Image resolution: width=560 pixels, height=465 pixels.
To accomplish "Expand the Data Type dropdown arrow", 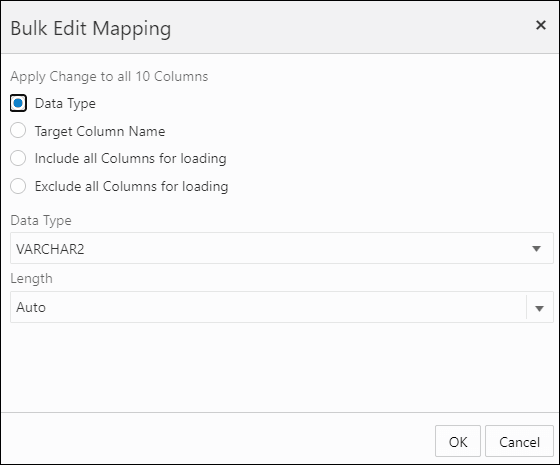I will pyautogui.click(x=536, y=249).
